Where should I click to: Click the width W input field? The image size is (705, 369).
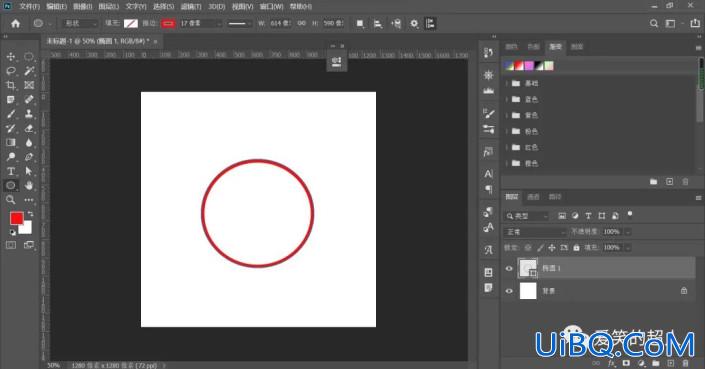click(x=280, y=23)
